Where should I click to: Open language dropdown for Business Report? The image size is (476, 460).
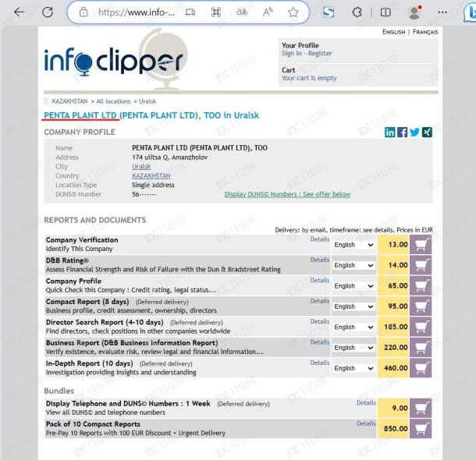(x=353, y=348)
